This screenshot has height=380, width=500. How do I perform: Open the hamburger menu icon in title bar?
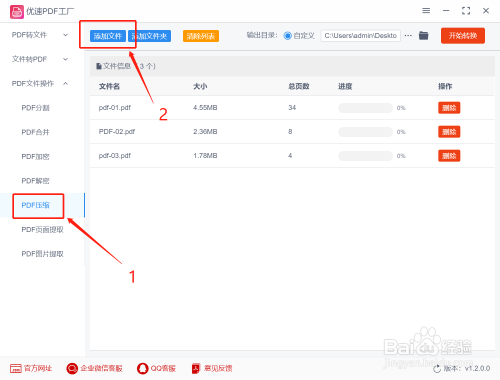[x=426, y=11]
